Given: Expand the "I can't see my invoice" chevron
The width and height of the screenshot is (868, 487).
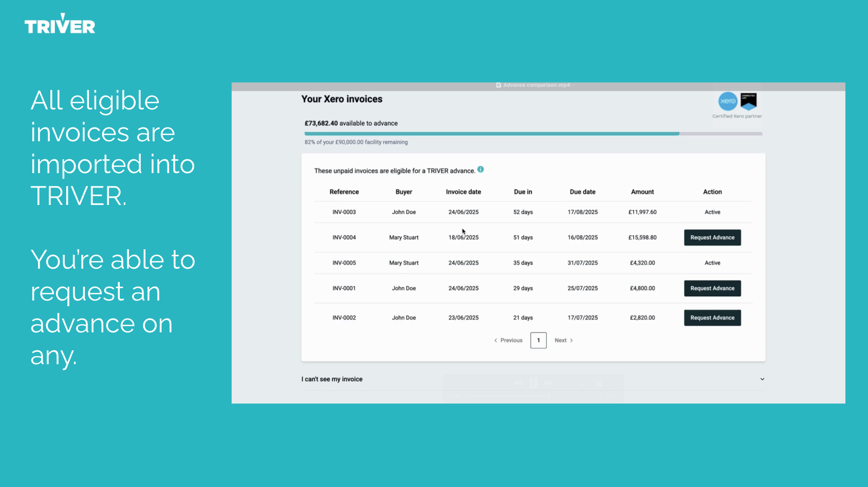Looking at the screenshot, I should pos(762,379).
